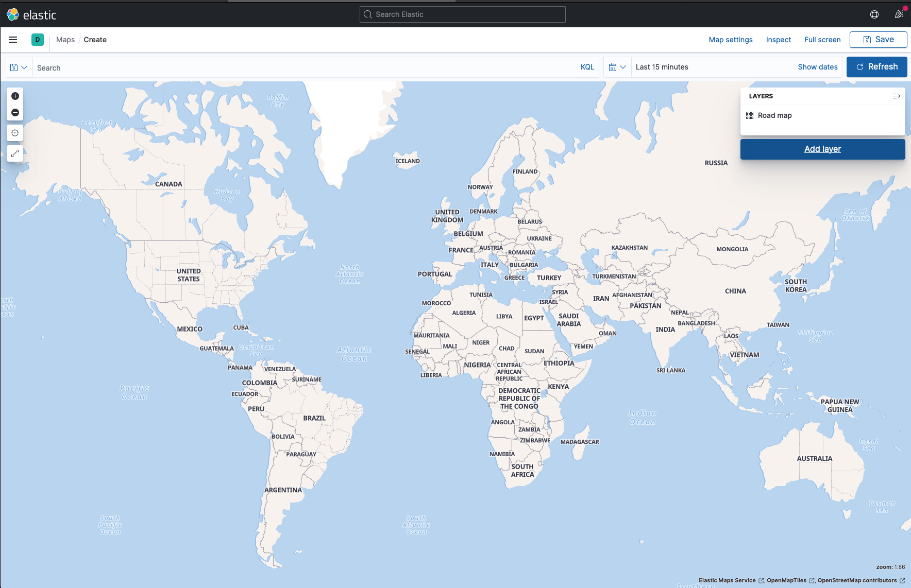Open the map tools expand icon
This screenshot has height=588, width=911.
[15, 153]
